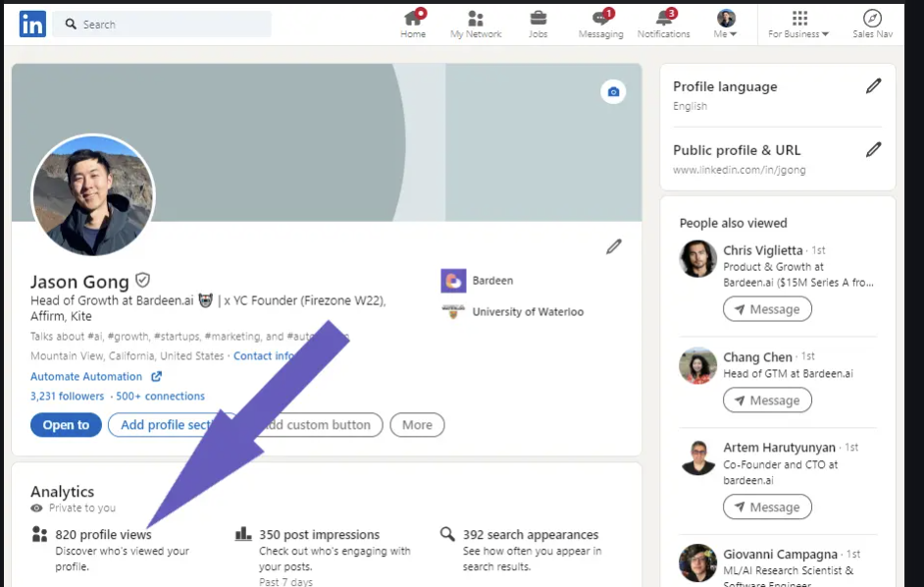
Task: Click Giovanni Campagna's avatar
Action: click(697, 562)
